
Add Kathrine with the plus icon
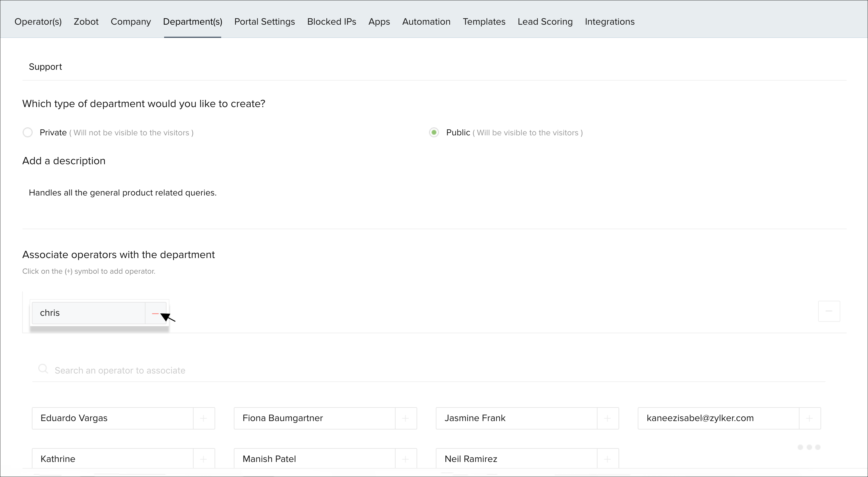203,459
